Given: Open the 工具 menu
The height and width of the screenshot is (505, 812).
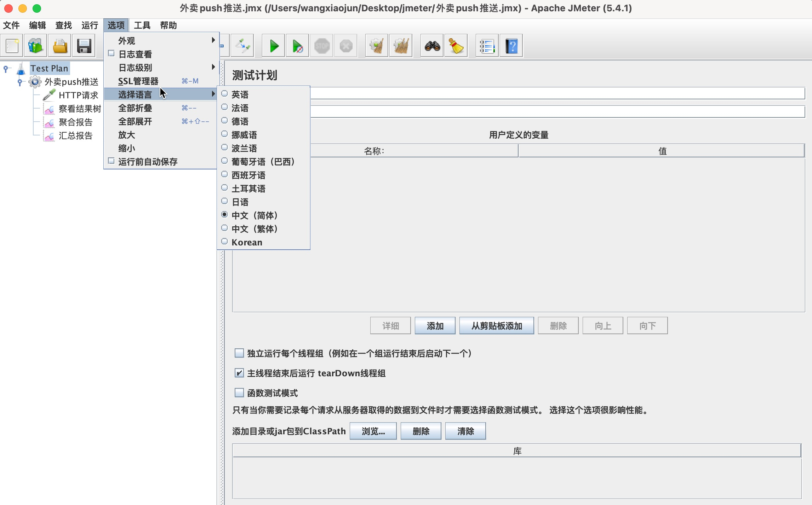Looking at the screenshot, I should [x=142, y=25].
